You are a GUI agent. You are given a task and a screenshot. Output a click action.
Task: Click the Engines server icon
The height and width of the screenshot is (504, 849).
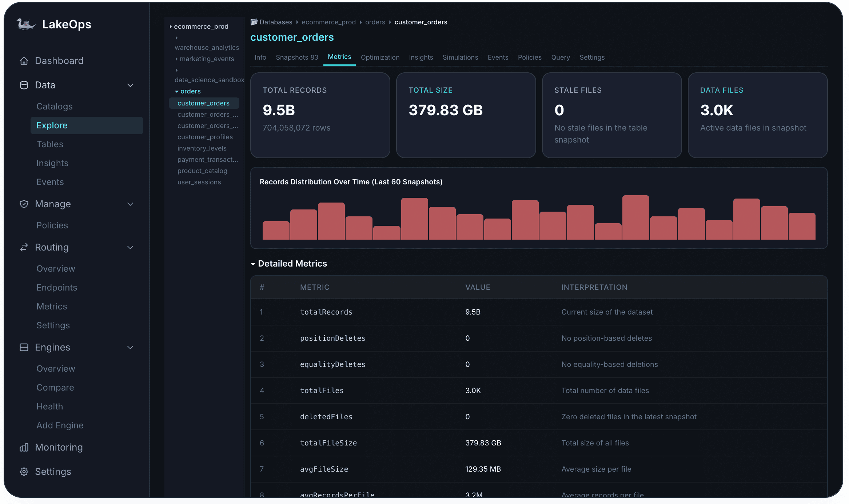pos(24,347)
